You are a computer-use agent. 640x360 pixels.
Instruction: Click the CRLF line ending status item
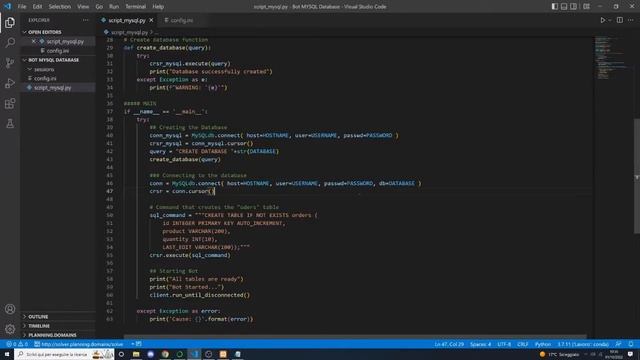(522, 344)
